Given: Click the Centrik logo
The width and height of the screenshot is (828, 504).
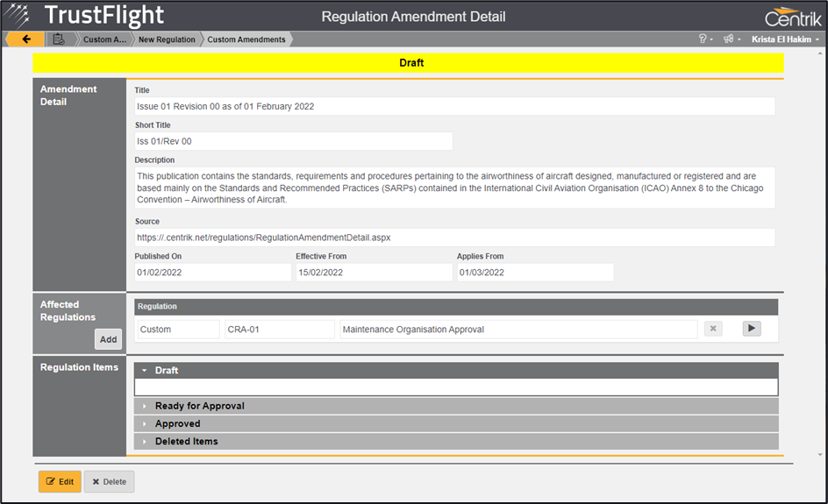Looking at the screenshot, I should point(793,17).
